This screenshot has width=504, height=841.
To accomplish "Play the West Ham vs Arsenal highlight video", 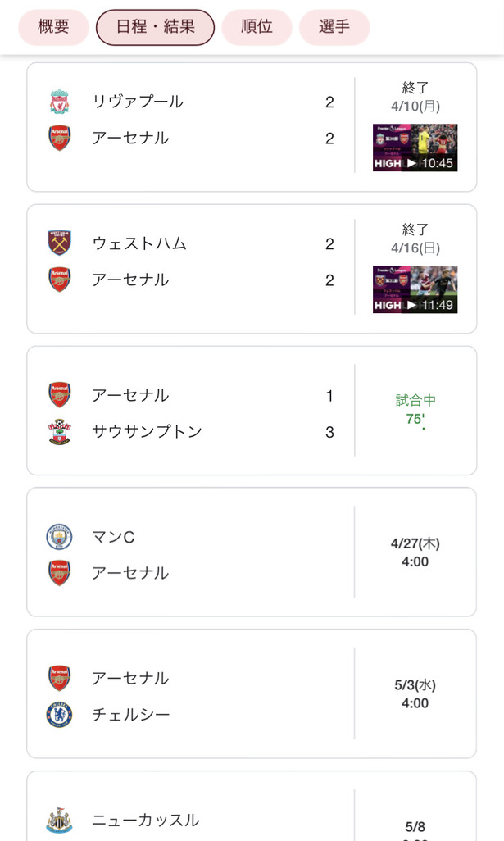I will 415,289.
